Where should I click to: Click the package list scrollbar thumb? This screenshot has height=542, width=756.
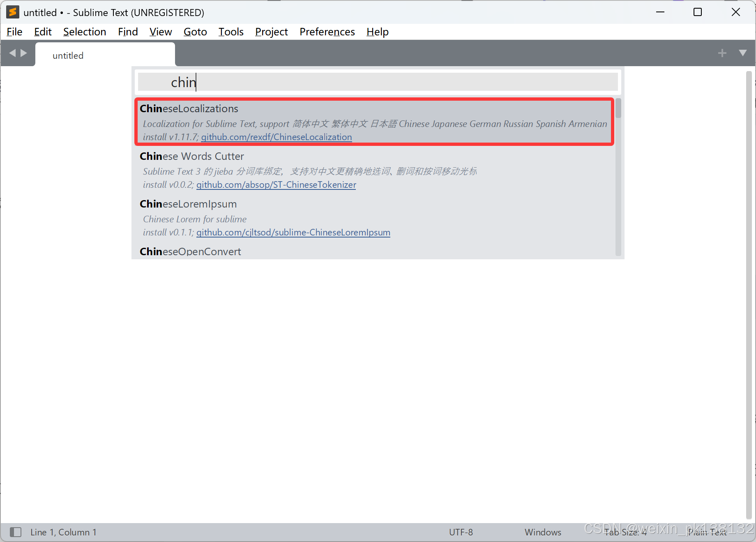coord(618,108)
